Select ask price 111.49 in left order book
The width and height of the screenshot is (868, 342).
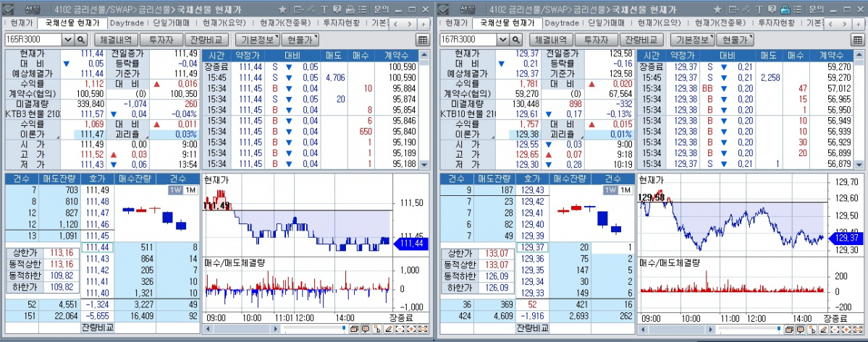[97, 189]
